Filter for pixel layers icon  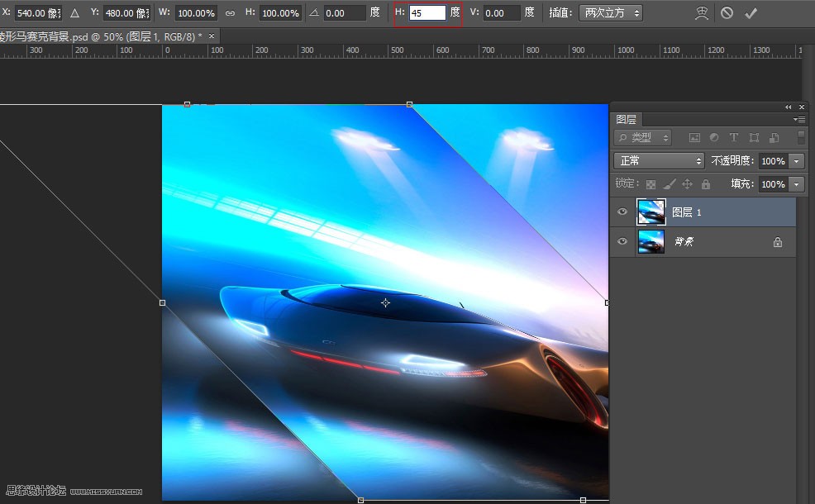pos(694,137)
